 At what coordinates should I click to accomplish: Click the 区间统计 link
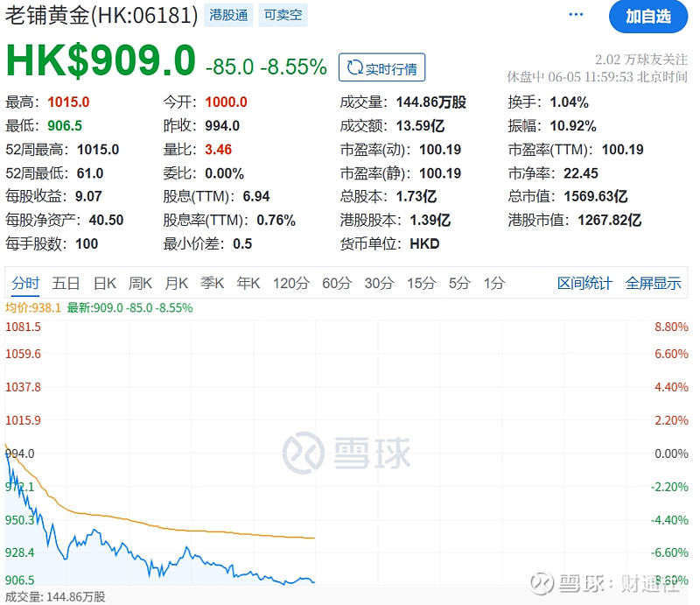tap(584, 284)
